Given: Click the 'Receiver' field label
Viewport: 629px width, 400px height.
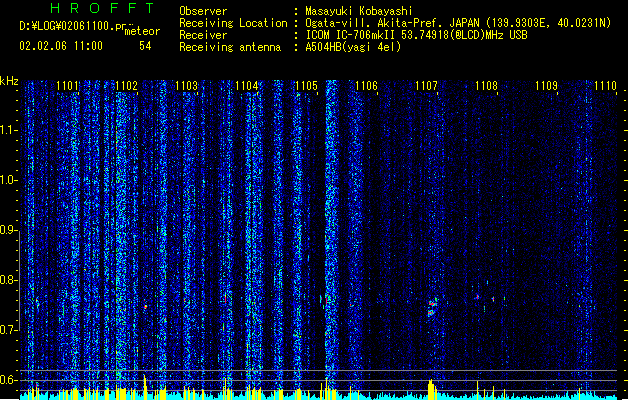Looking at the screenshot, I should (203, 35).
